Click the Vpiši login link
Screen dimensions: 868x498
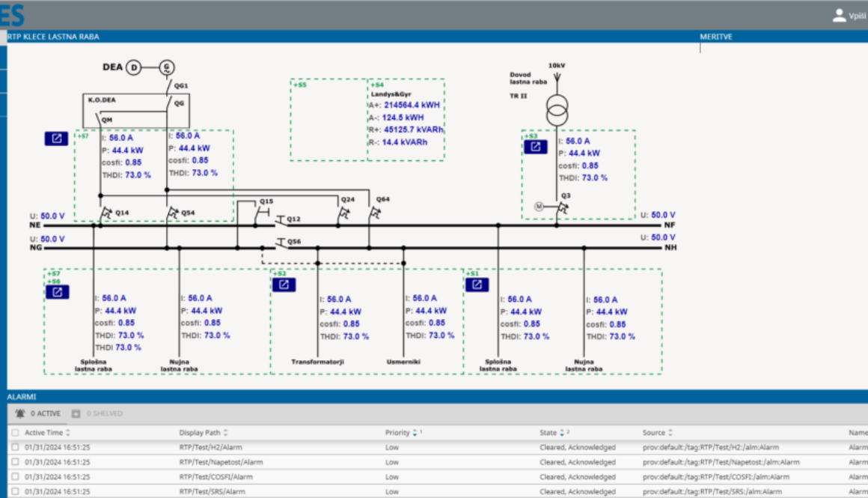click(858, 16)
